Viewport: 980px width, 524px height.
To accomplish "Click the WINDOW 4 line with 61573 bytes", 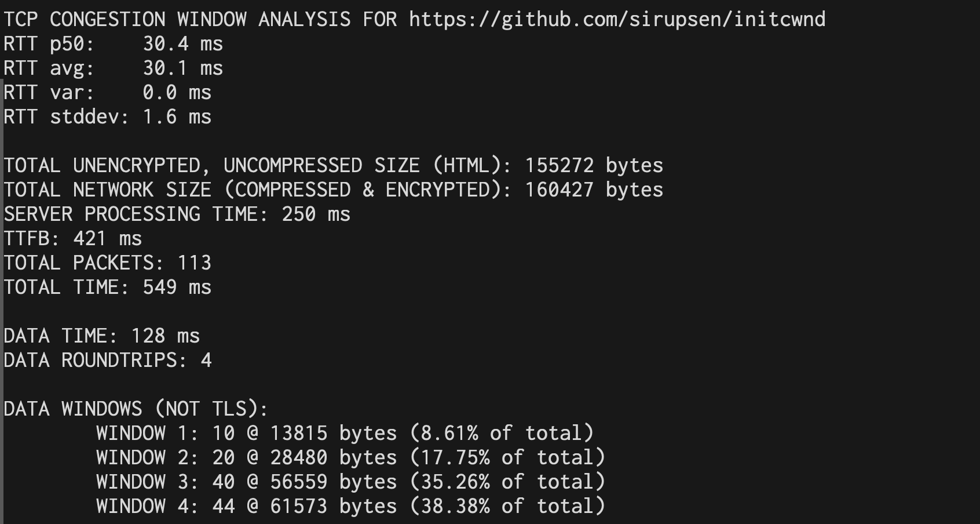I will (x=350, y=506).
